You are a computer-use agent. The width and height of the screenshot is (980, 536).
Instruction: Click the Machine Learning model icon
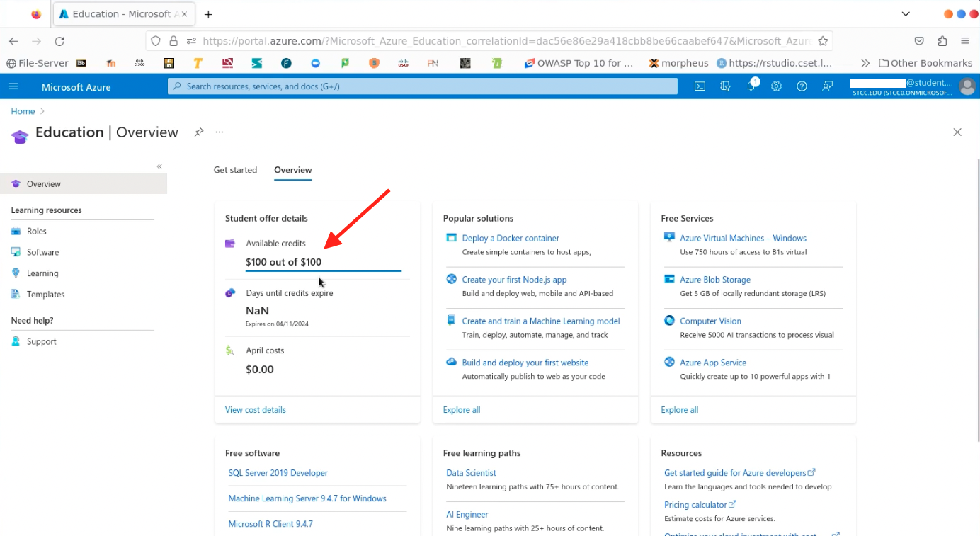pyautogui.click(x=452, y=321)
